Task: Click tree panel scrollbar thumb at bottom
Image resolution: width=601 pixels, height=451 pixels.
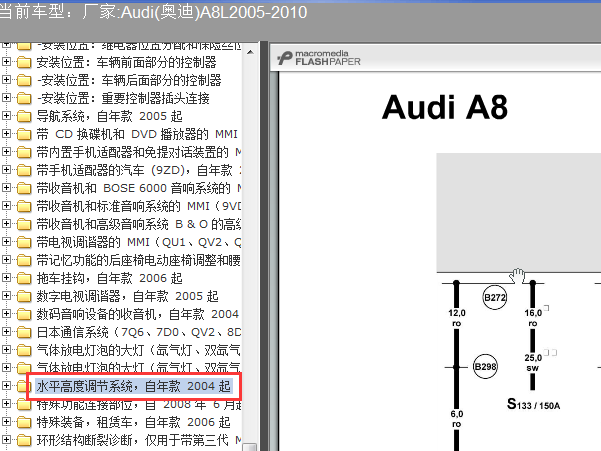Action: pyautogui.click(x=250, y=447)
